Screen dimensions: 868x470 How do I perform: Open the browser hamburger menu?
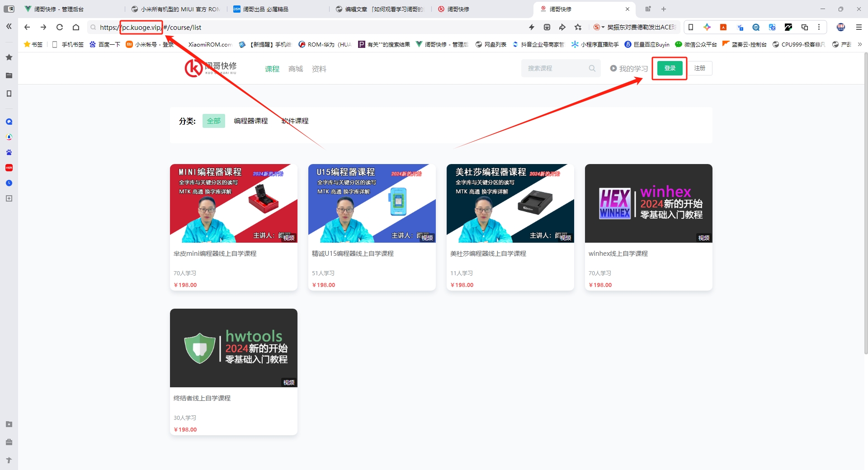pyautogui.click(x=859, y=27)
